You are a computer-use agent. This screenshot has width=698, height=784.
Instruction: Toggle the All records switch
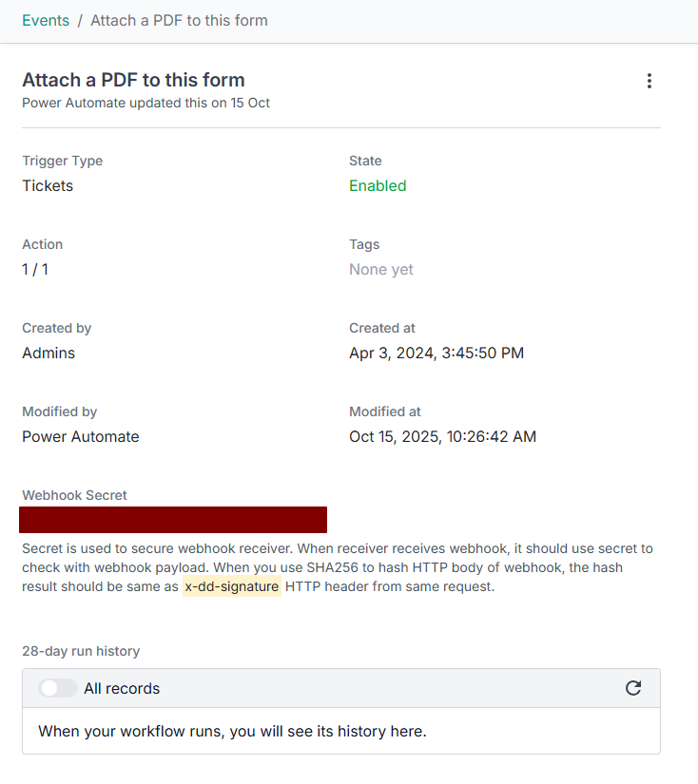coord(58,688)
